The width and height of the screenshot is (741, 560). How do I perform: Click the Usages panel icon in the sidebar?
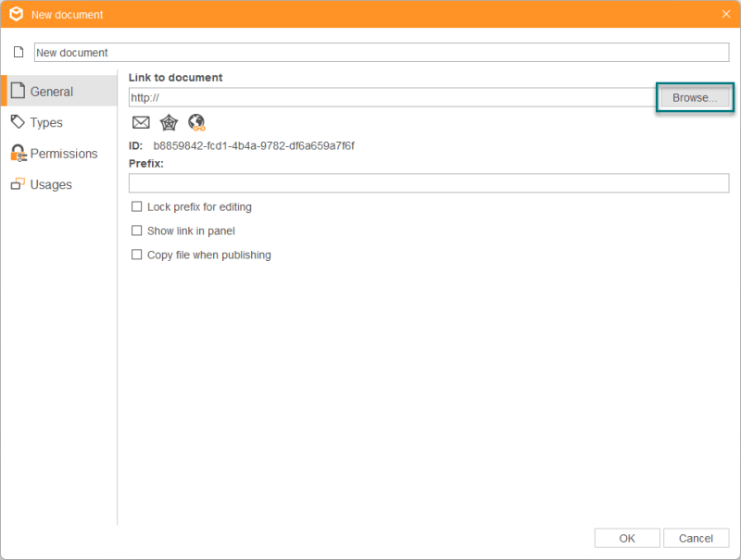click(19, 183)
